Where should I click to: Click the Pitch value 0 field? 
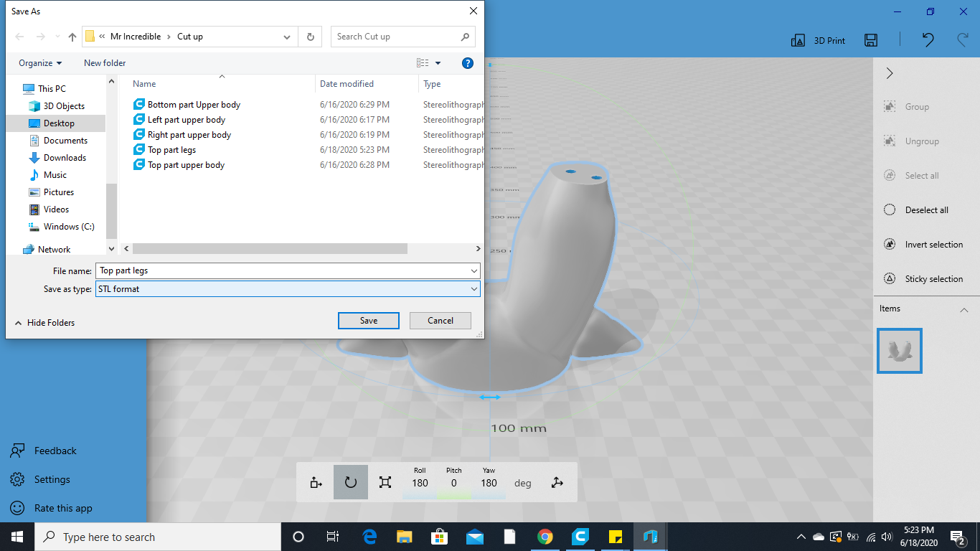(454, 483)
